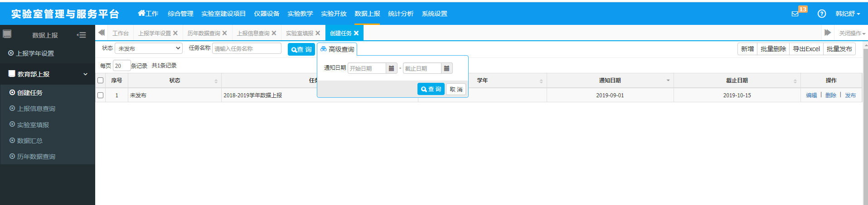This screenshot has width=868, height=205.
Task: Expand the 教育部上报 sidebar group
Action: pyautogui.click(x=48, y=74)
